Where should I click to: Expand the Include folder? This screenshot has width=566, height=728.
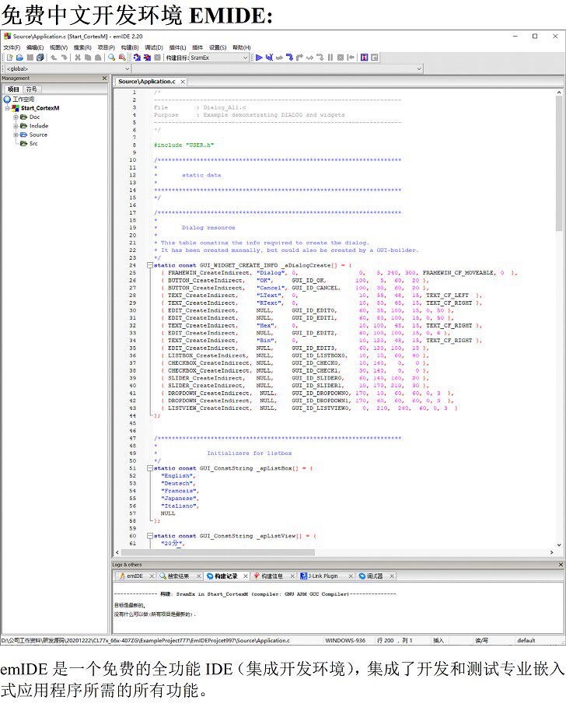click(16, 126)
